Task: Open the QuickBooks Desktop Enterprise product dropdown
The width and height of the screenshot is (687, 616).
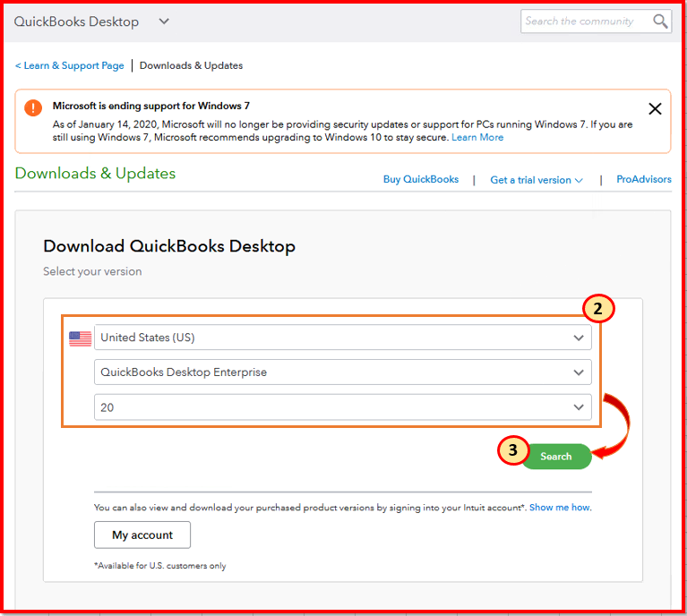Action: (x=343, y=372)
